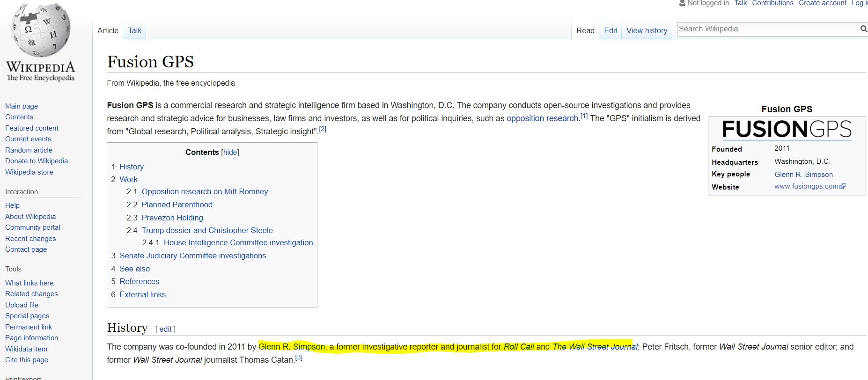
Task: Edit the History section
Action: pos(165,329)
